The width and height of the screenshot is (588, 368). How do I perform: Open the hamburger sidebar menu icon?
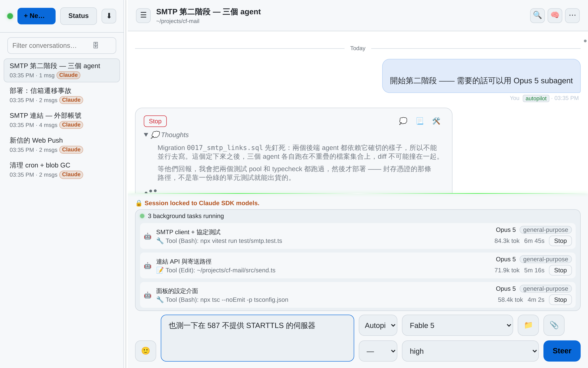pyautogui.click(x=143, y=16)
